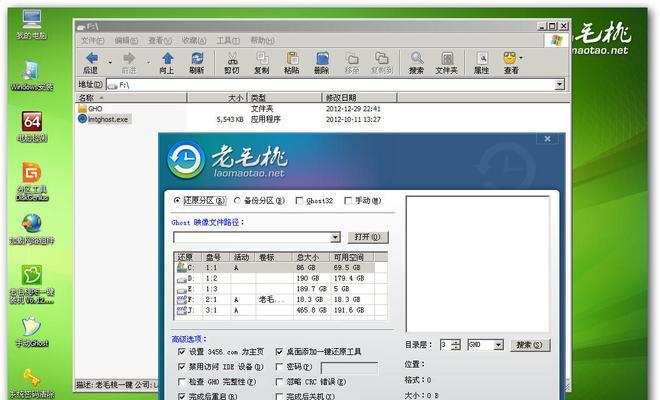
Task: Select the 还原分区 restore radio button
Action: [x=177, y=201]
